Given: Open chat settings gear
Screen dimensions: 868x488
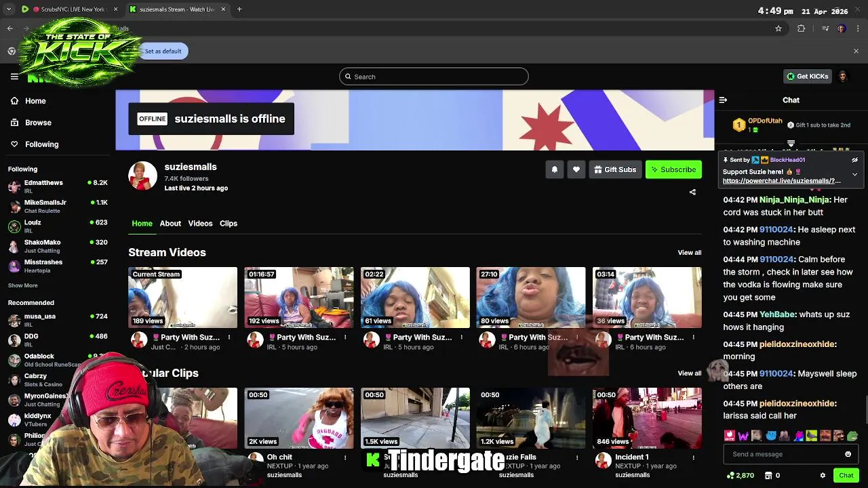Looking at the screenshot, I should pyautogui.click(x=823, y=475).
